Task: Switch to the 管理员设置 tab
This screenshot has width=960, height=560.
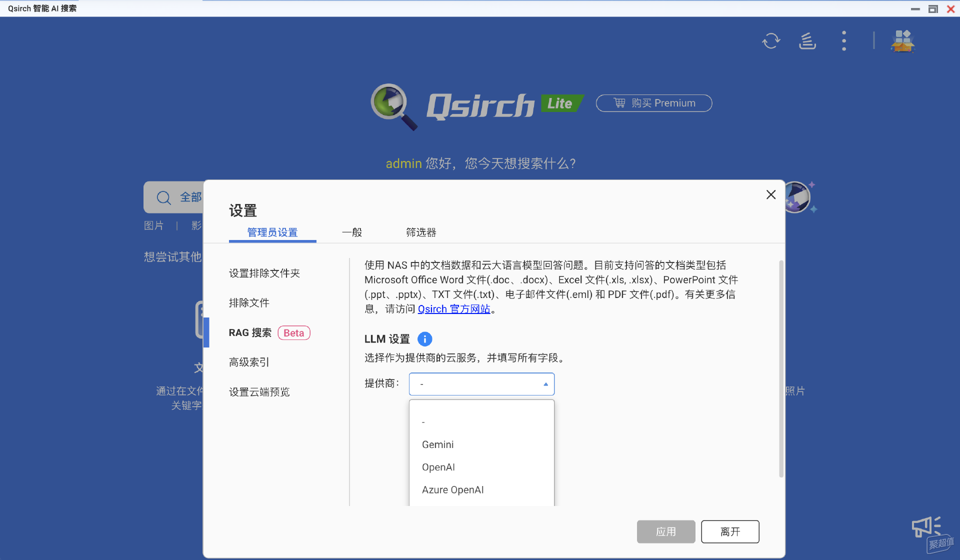Action: [272, 232]
